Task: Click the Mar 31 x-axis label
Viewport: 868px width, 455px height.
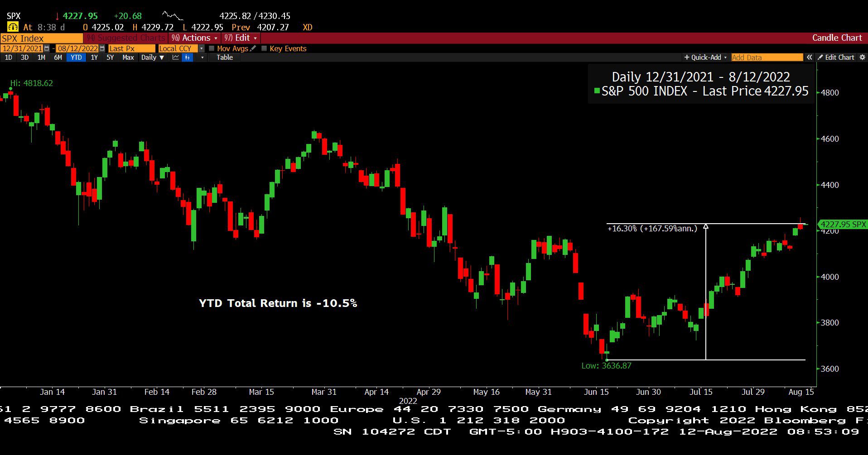Action: pos(324,392)
